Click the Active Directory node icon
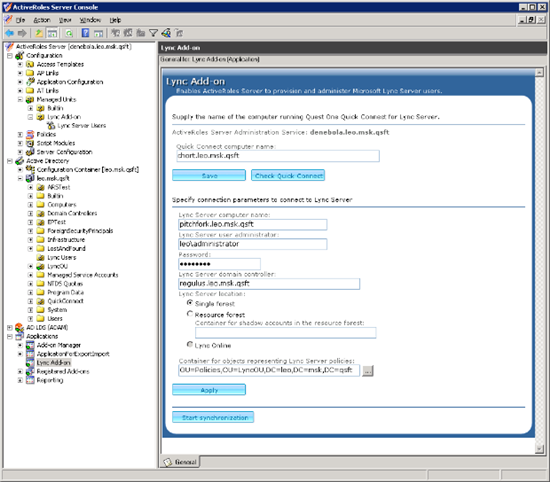This screenshot has width=550, height=482. [x=20, y=161]
